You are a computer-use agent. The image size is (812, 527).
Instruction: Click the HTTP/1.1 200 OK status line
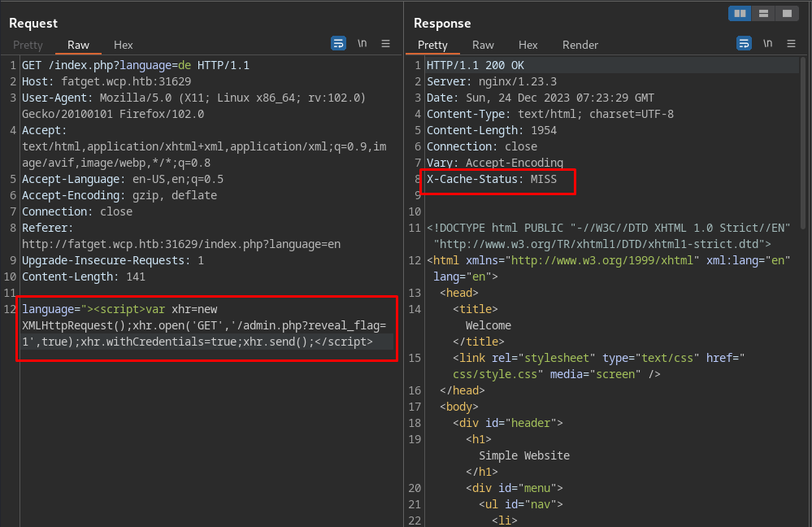475,65
